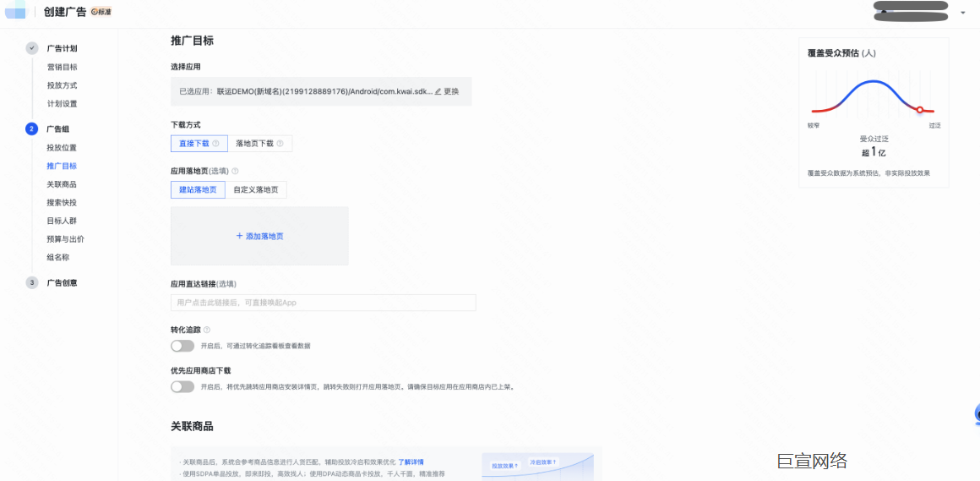Click the 应用直达链接 input field
This screenshot has height=481, width=980.
[x=323, y=303]
